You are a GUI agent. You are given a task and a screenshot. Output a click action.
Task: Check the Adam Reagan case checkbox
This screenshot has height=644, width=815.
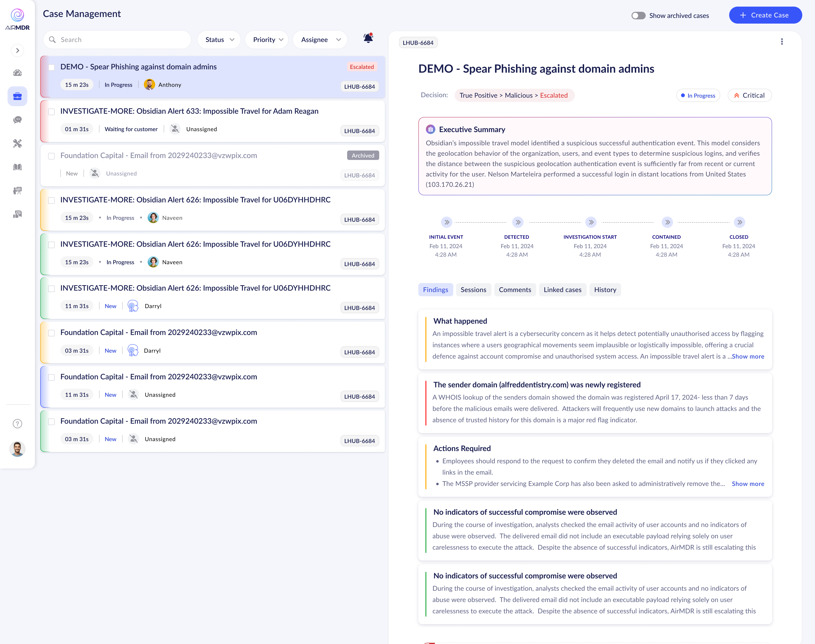tap(52, 112)
